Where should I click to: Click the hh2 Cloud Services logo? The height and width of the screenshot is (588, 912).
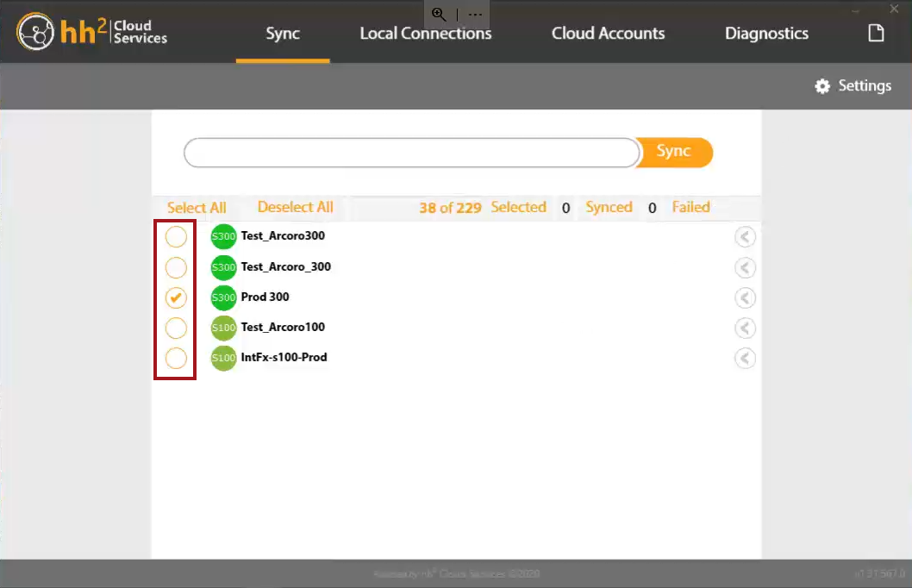(x=92, y=31)
